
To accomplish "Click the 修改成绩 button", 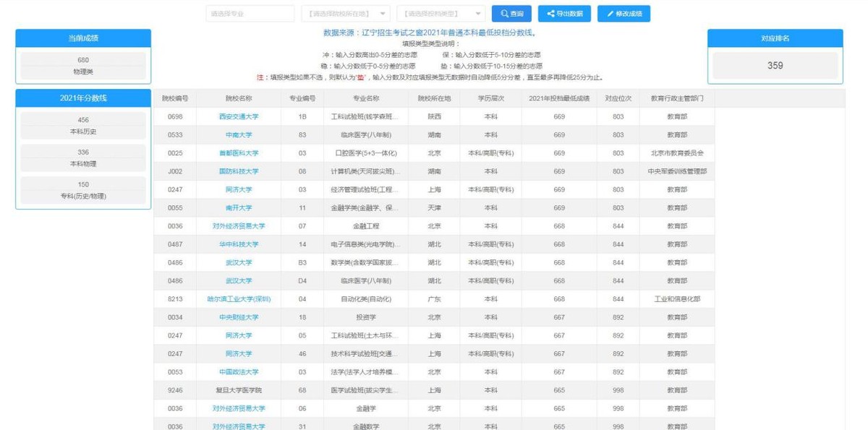I will tap(622, 13).
